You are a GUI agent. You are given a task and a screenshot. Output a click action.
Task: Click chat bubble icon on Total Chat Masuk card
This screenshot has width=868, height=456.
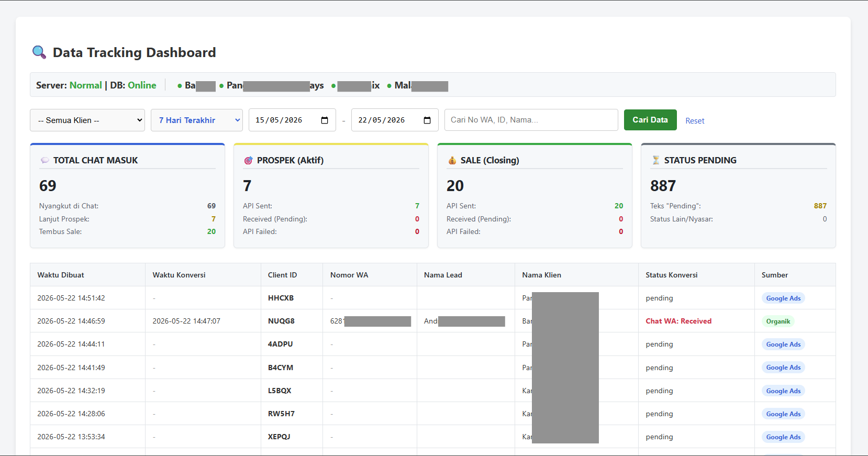45,160
